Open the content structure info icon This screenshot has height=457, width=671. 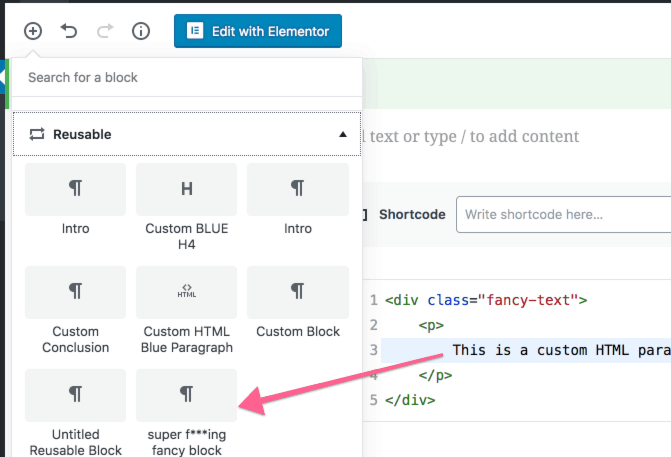click(x=141, y=31)
